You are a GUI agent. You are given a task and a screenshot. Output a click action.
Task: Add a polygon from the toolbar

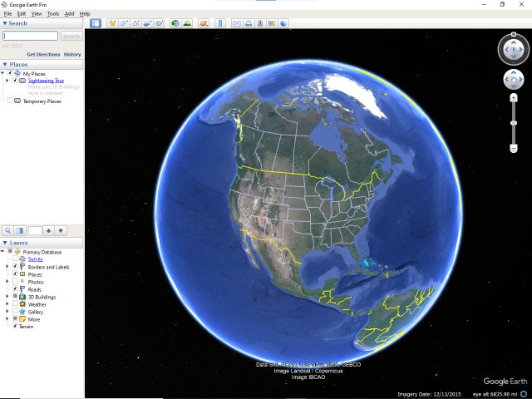[x=124, y=23]
